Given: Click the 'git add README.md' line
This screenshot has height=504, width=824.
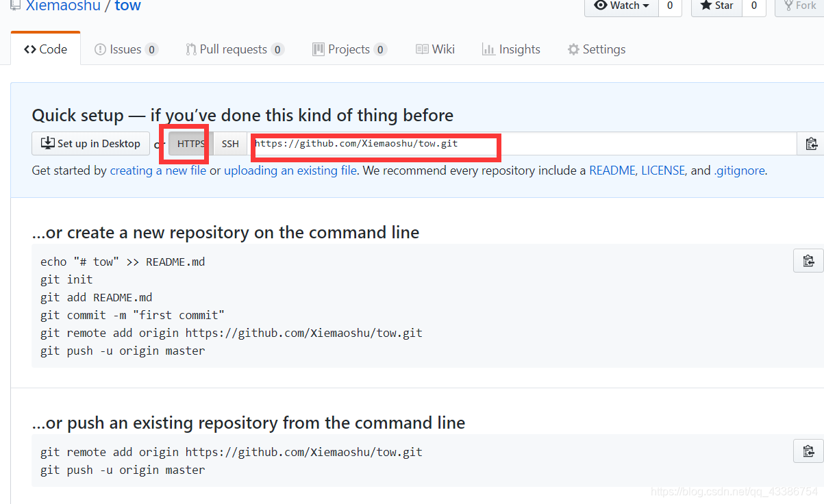Looking at the screenshot, I should pos(97,297).
